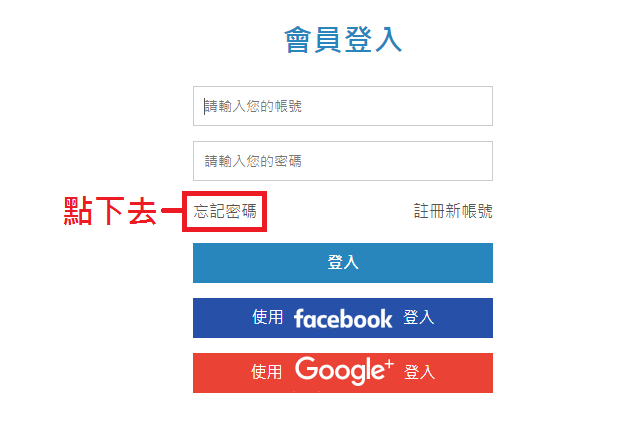Click the red line beside 點下去
The height and width of the screenshot is (448, 636).
(172, 210)
